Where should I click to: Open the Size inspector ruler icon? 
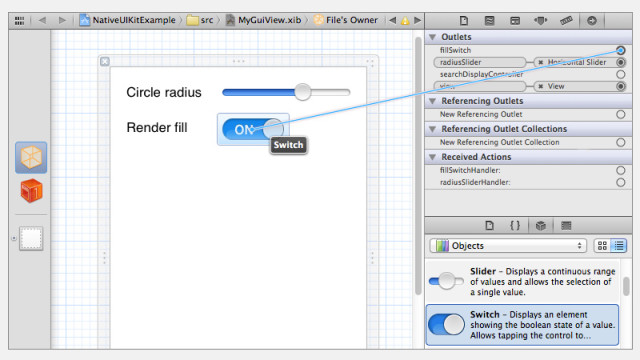tap(566, 20)
